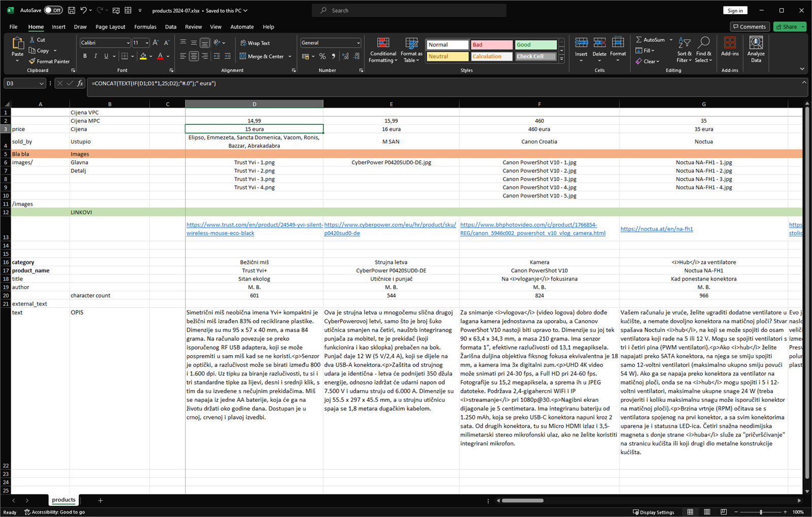This screenshot has height=517, width=812.
Task: Open the font name Calibri dropdown
Action: click(128, 43)
